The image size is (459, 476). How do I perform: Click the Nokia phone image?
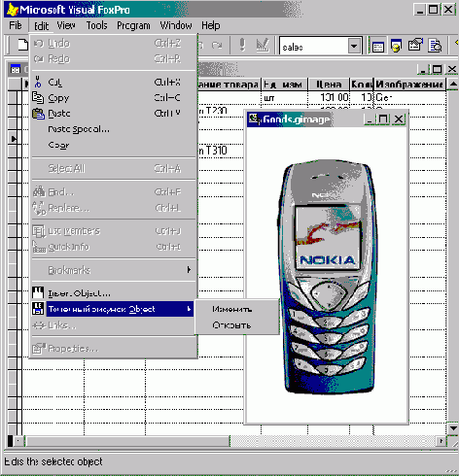coord(327,277)
